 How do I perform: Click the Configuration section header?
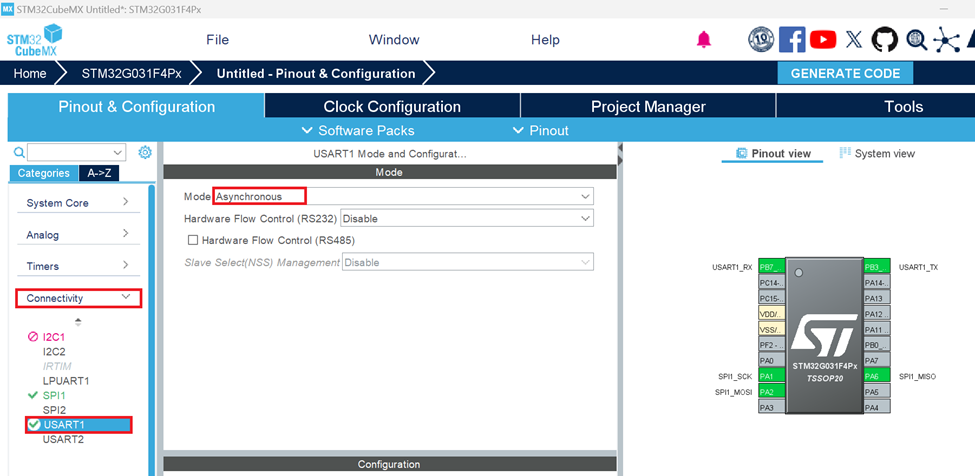pos(390,464)
